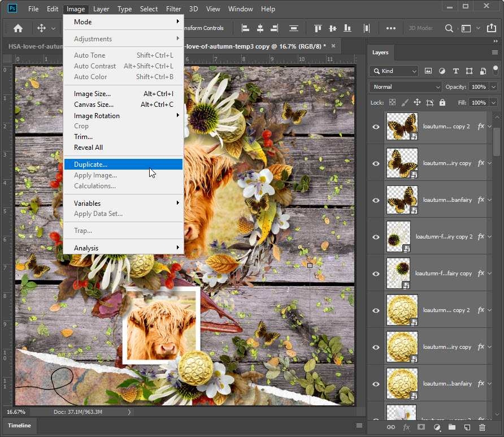Open the Normal blend mode dropdown
The width and height of the screenshot is (504, 437).
(x=405, y=87)
